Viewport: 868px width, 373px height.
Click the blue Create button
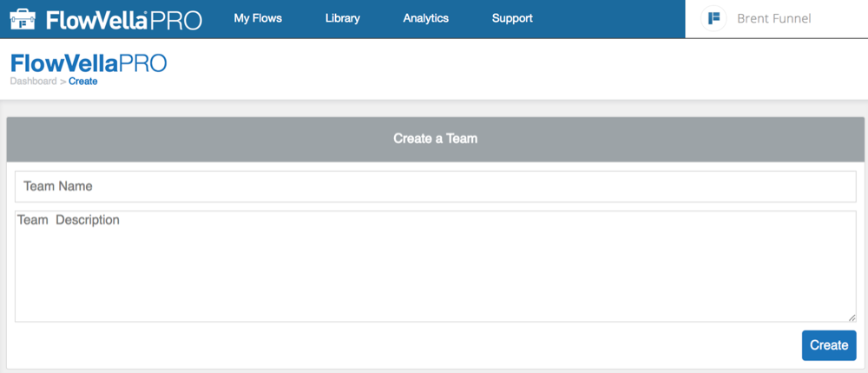point(829,345)
